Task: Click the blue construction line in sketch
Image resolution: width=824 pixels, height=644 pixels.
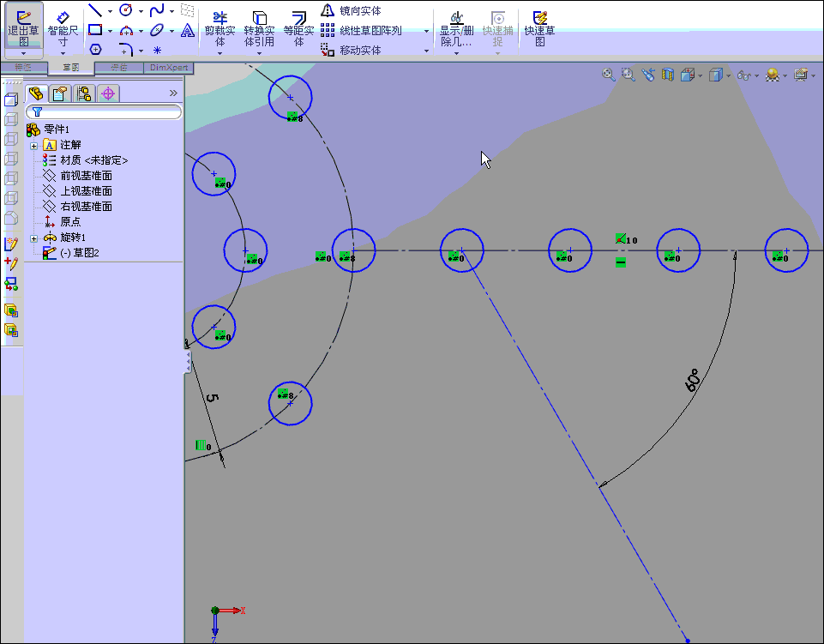Action: click(574, 445)
